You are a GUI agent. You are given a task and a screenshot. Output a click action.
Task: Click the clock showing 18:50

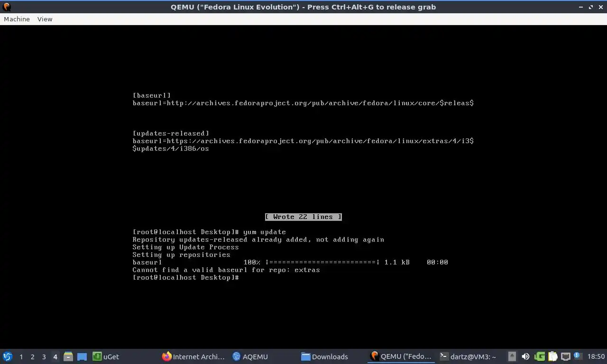coord(596,356)
